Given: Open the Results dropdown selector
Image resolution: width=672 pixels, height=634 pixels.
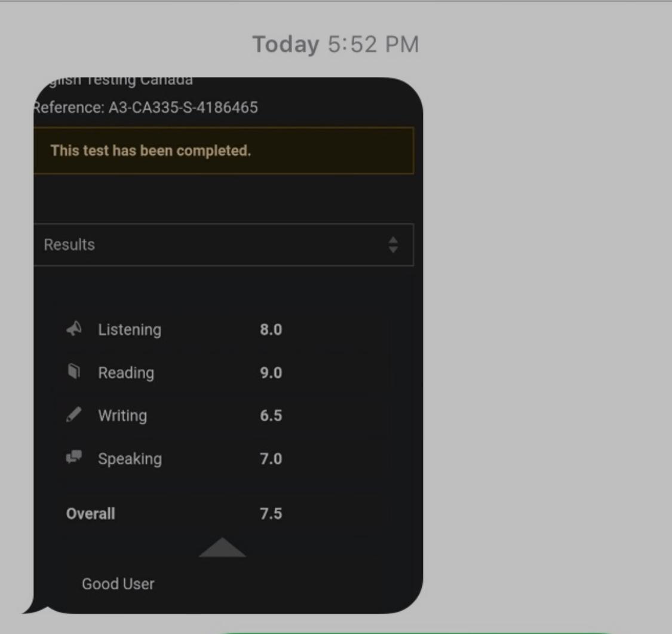Looking at the screenshot, I should 224,245.
